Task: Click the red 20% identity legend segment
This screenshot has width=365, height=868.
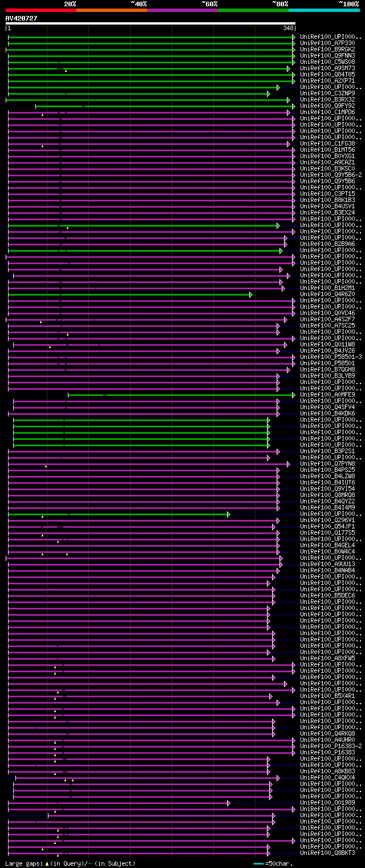Action: click(x=40, y=10)
